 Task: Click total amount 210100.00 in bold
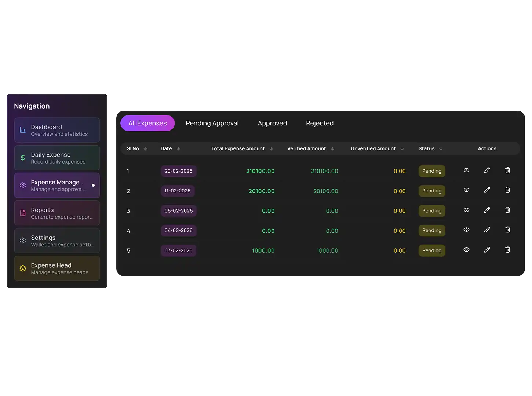pyautogui.click(x=260, y=171)
